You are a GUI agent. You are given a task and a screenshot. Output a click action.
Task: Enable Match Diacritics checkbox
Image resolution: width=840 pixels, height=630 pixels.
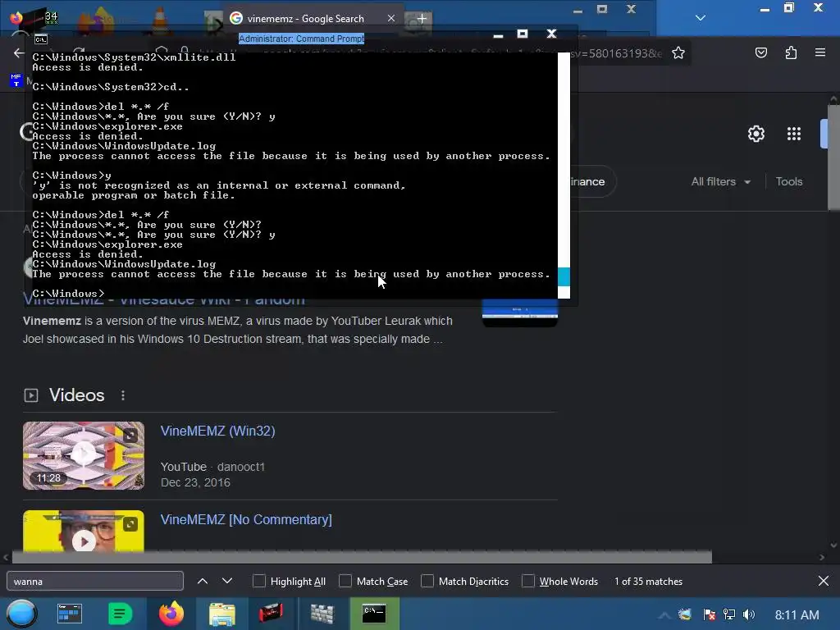pos(427,582)
